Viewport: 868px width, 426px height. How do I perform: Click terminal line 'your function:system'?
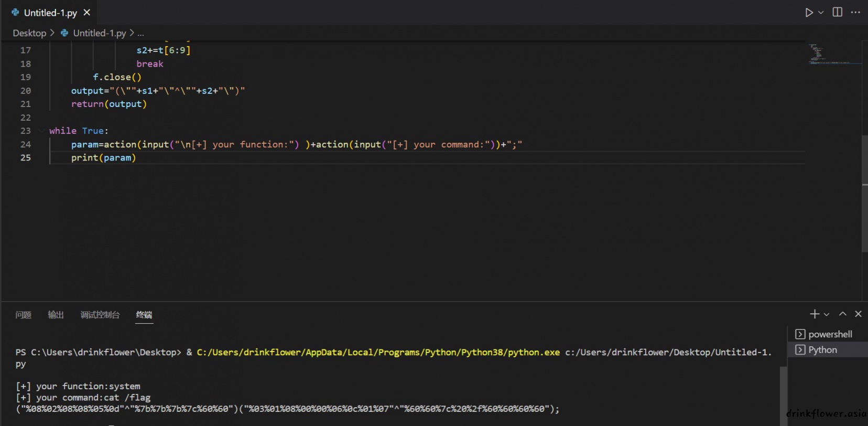[x=78, y=386]
